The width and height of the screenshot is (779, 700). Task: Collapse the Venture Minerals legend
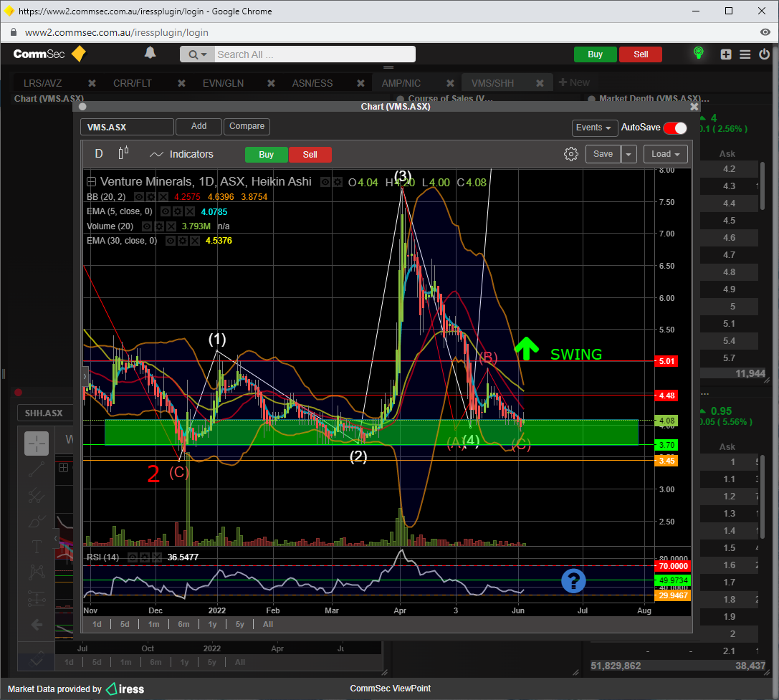tap(92, 182)
